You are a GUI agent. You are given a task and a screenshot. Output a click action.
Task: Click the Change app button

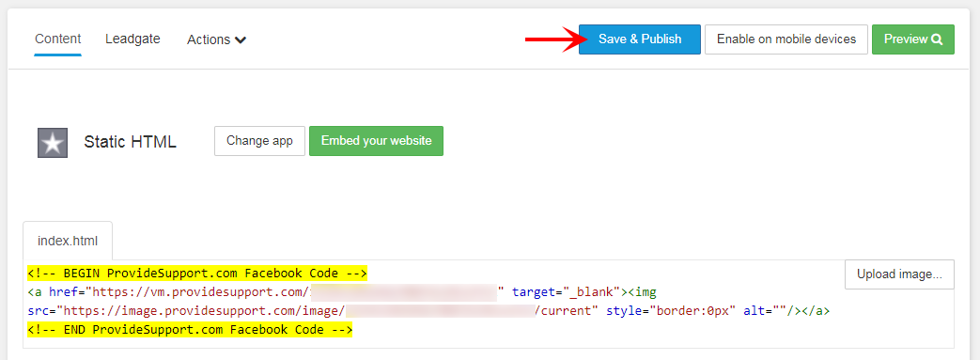pos(259,141)
